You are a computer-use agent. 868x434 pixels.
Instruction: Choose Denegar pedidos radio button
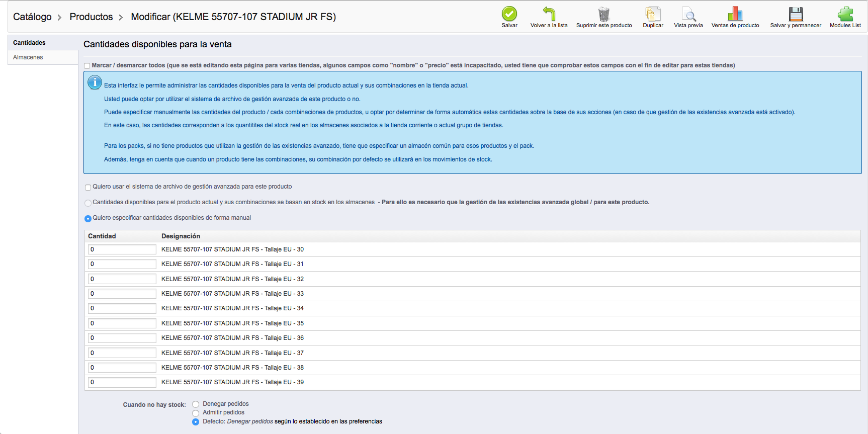point(196,404)
